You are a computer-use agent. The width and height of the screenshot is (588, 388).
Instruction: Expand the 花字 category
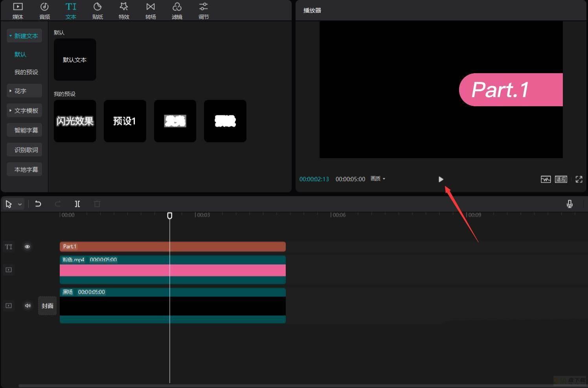[x=24, y=91]
